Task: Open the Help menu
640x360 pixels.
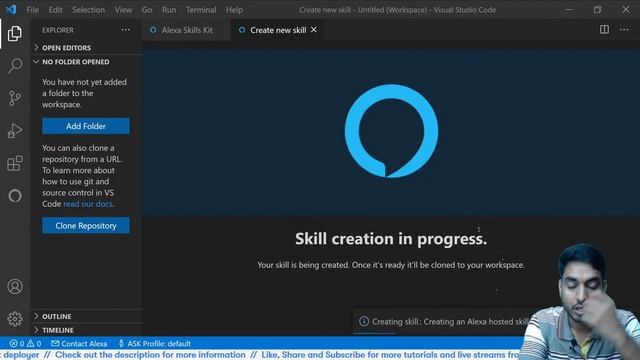Action: pos(234,10)
